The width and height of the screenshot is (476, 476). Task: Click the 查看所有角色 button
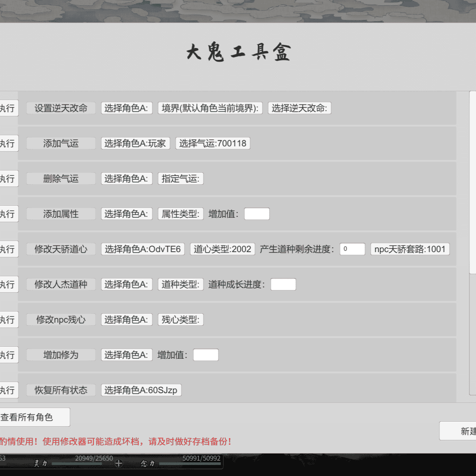coord(34,417)
